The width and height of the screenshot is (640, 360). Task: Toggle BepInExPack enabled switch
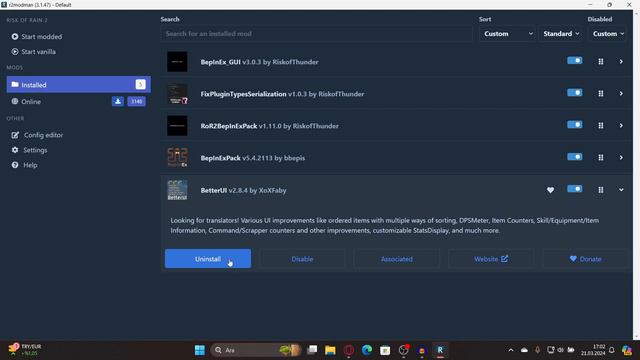(x=575, y=157)
